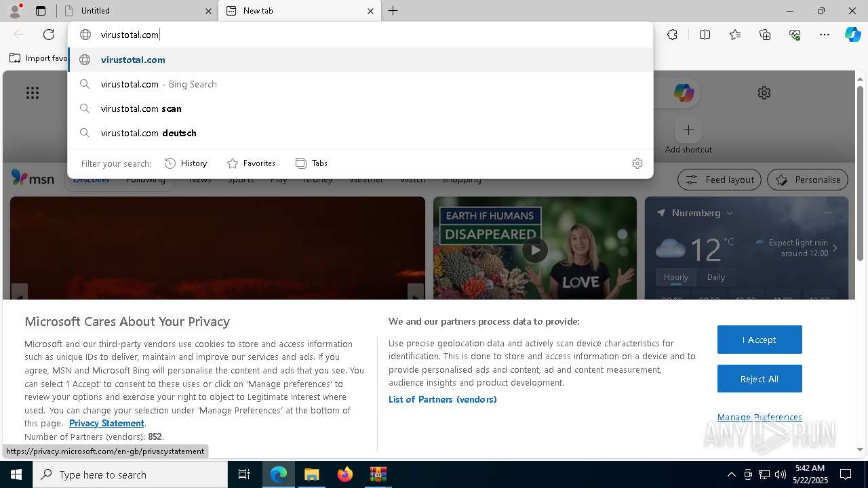Select the virustotal.com URL suggestion

tap(361, 60)
